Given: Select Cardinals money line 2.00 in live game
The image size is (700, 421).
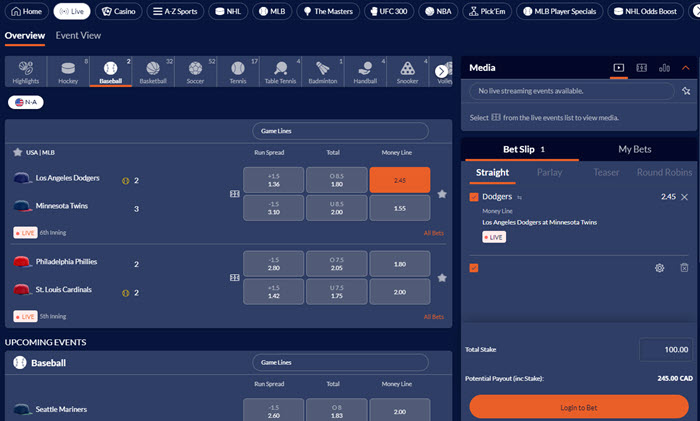Looking at the screenshot, I should 400,292.
